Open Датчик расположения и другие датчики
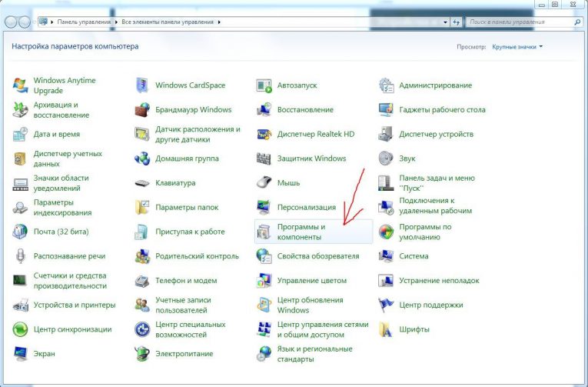This screenshot has height=387, width=588. point(198,135)
